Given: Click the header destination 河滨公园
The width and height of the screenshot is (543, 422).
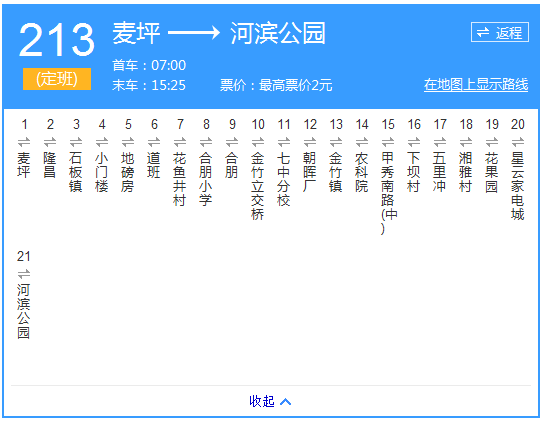Looking at the screenshot, I should [278, 33].
